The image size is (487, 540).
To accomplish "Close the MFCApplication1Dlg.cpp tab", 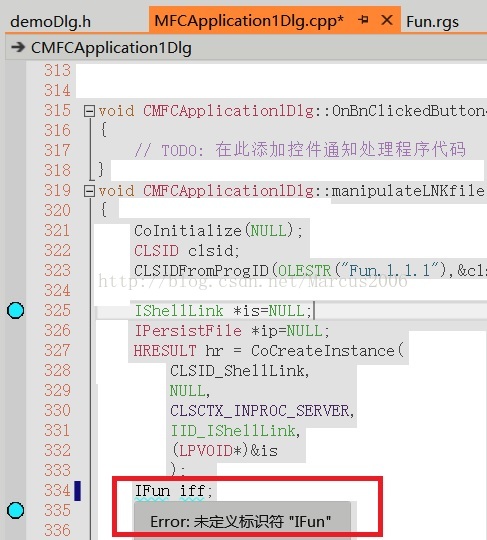I will click(387, 20).
